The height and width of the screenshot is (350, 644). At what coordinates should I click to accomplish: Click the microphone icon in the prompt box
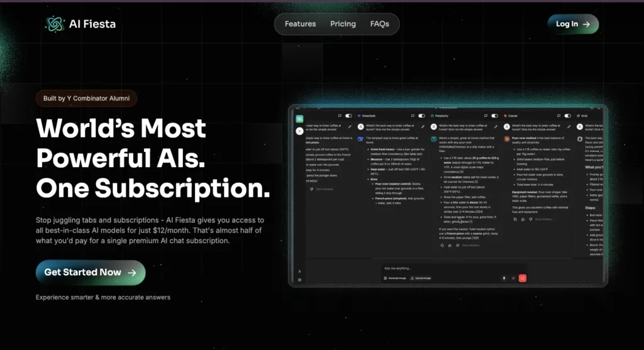pyautogui.click(x=504, y=278)
